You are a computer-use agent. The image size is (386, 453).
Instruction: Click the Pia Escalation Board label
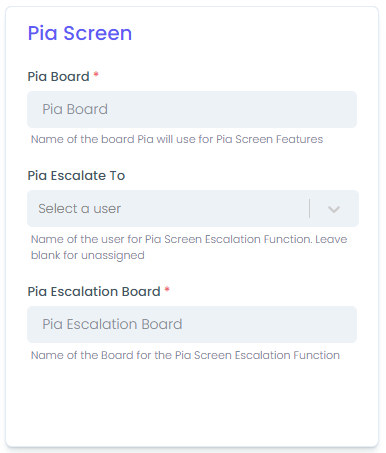coord(94,292)
